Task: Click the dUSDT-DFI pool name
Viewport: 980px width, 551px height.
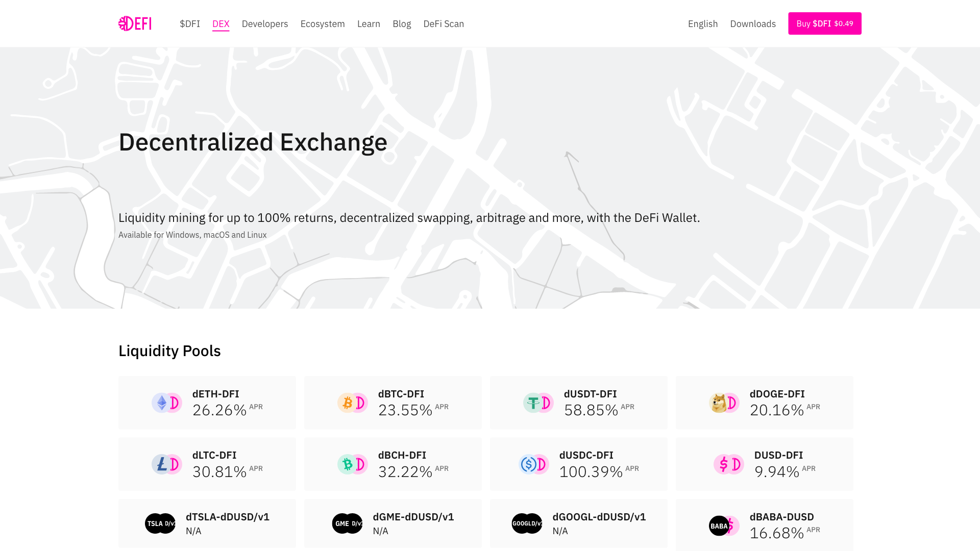Action: coord(591,394)
